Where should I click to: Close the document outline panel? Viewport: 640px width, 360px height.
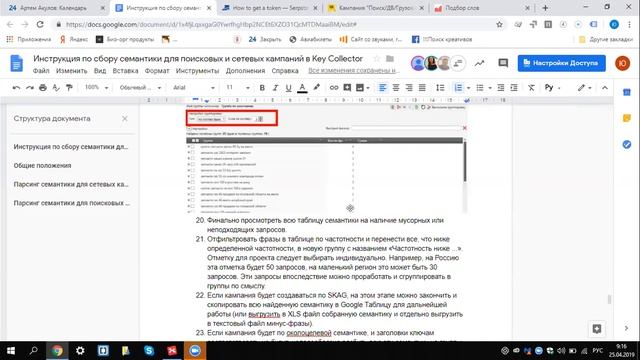click(124, 118)
